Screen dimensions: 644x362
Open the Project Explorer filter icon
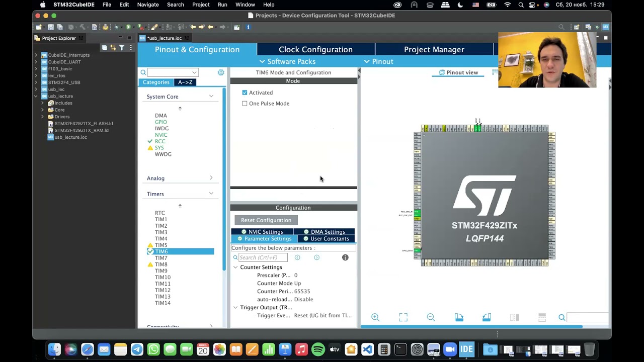coord(122,48)
